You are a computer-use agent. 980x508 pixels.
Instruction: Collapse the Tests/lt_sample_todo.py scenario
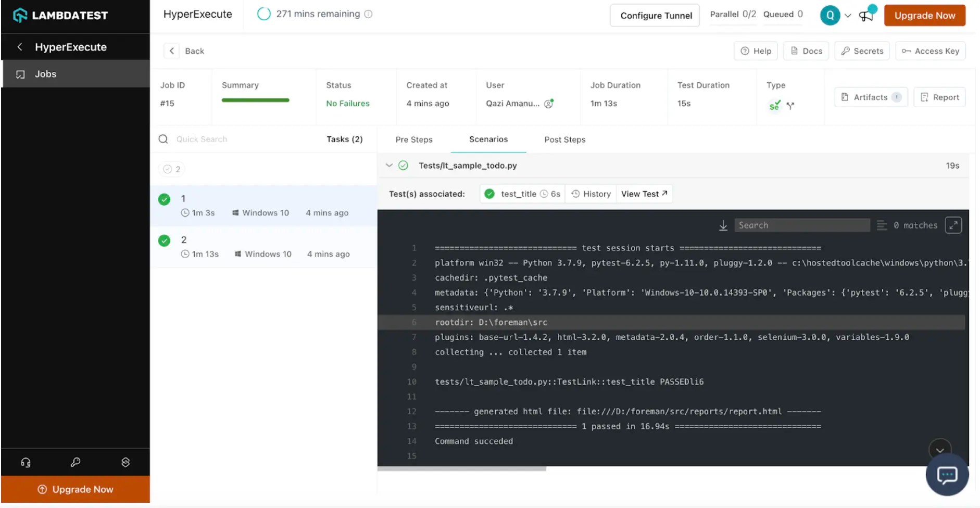390,165
